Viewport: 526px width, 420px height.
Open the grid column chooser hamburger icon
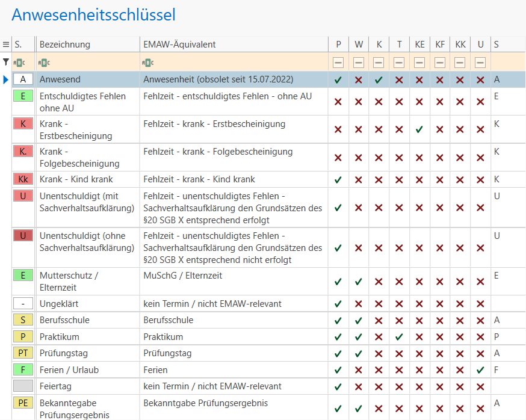[x=6, y=45]
